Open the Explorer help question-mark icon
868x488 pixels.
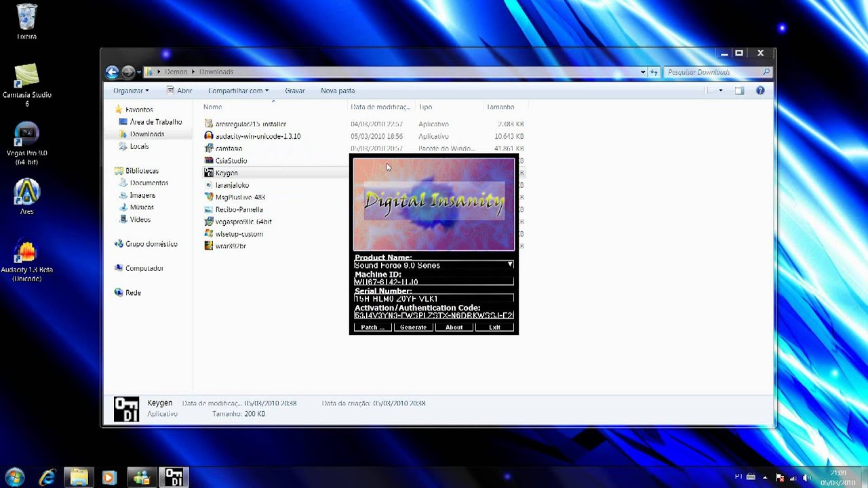pyautogui.click(x=760, y=90)
